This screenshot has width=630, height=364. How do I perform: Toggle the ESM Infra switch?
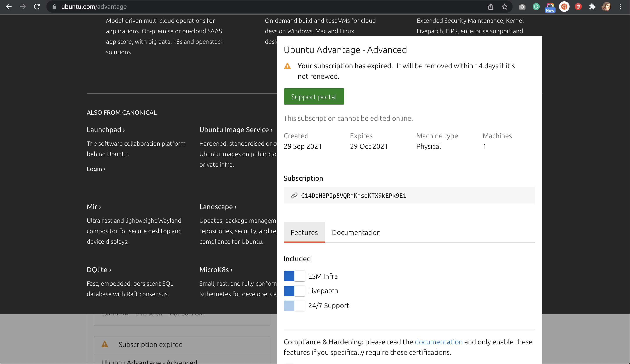(294, 276)
